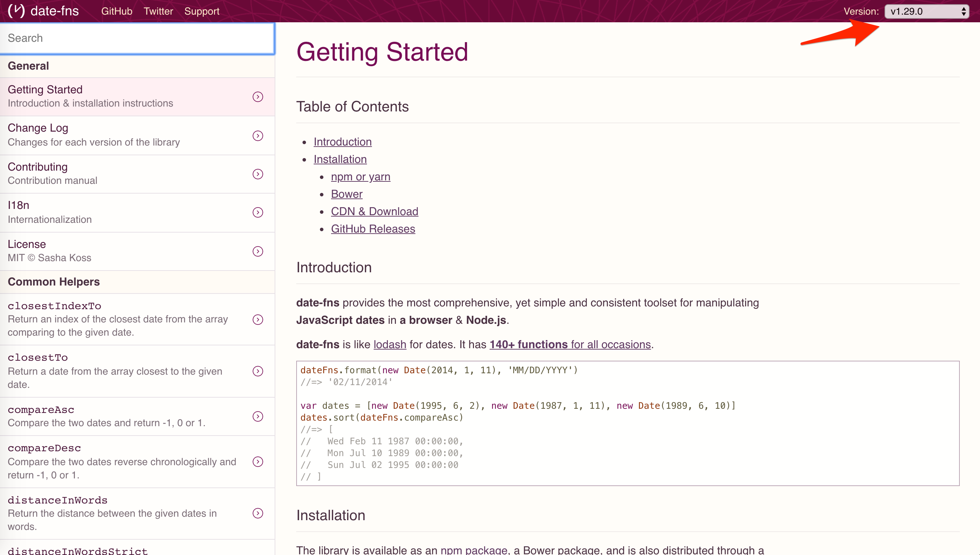Select Support in the top navigation
The image size is (980, 555).
pyautogui.click(x=202, y=11)
